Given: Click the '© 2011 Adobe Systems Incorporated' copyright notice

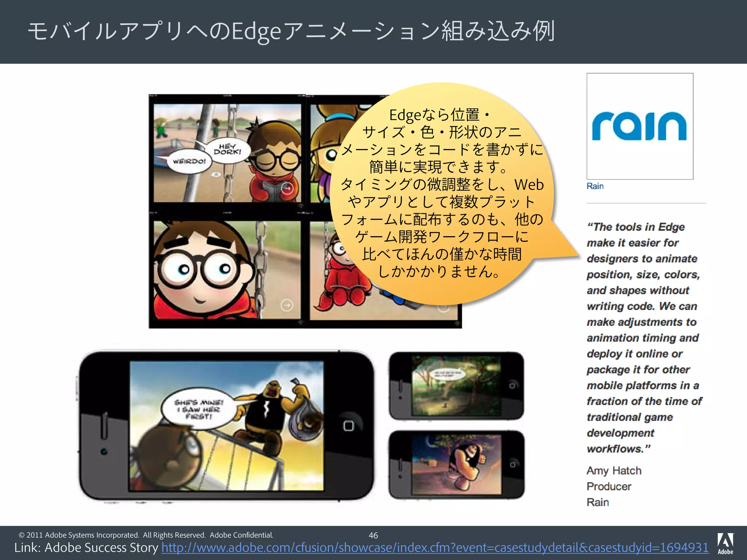Looking at the screenshot, I should 146,535.
